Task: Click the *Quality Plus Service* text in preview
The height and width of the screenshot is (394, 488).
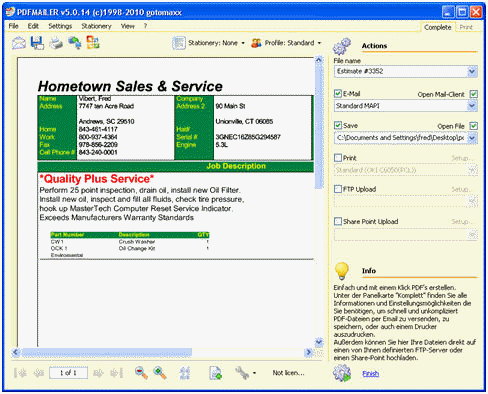Action: pos(96,179)
